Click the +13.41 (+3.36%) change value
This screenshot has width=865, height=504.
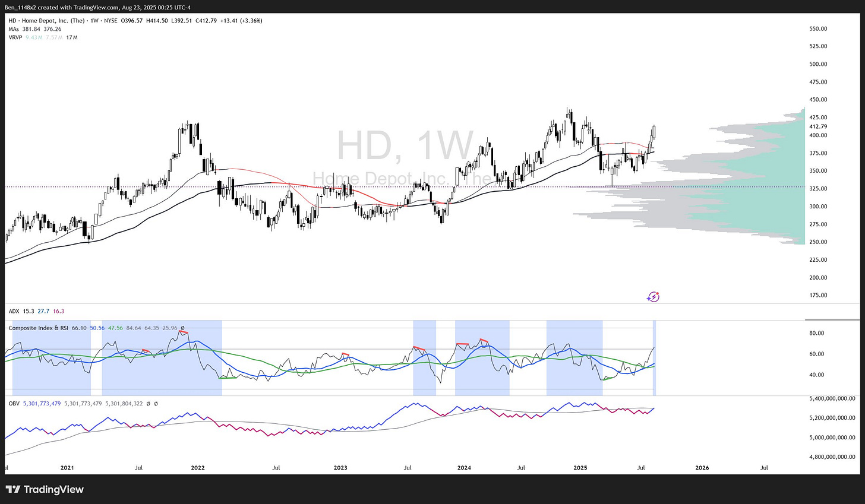(241, 21)
